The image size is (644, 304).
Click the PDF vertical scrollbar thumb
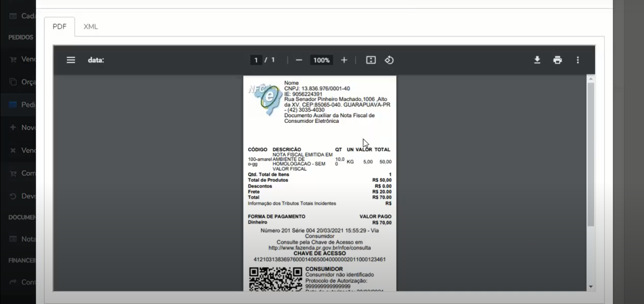(x=591, y=155)
